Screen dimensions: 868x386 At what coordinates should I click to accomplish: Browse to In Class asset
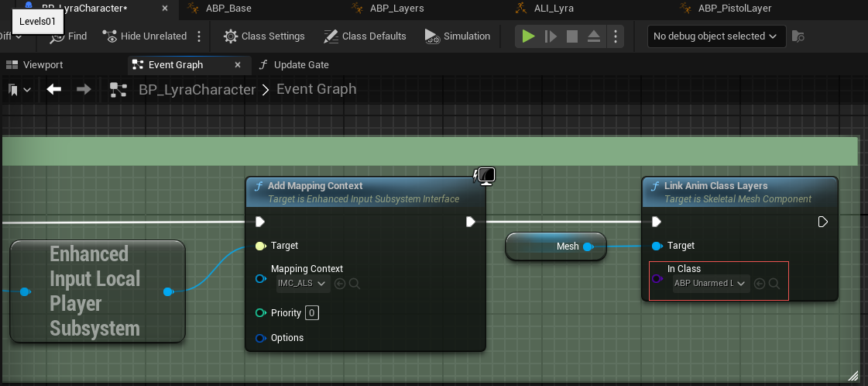pyautogui.click(x=774, y=284)
